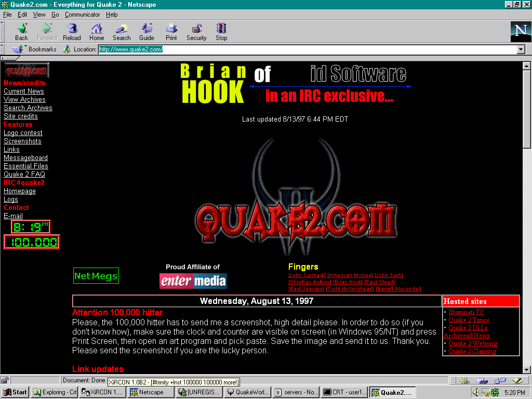532x399 pixels.
Task: Click the Location URL field
Action: click(308, 49)
